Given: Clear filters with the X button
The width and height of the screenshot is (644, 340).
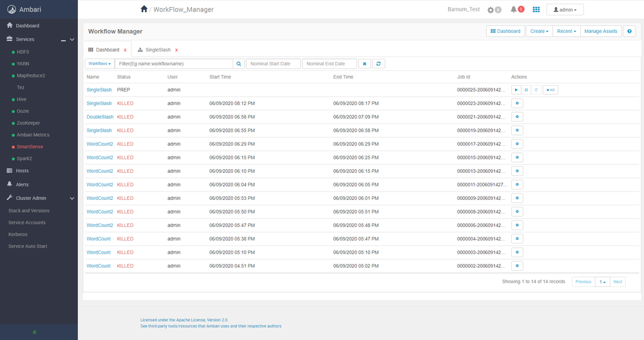Looking at the screenshot, I should click(364, 64).
